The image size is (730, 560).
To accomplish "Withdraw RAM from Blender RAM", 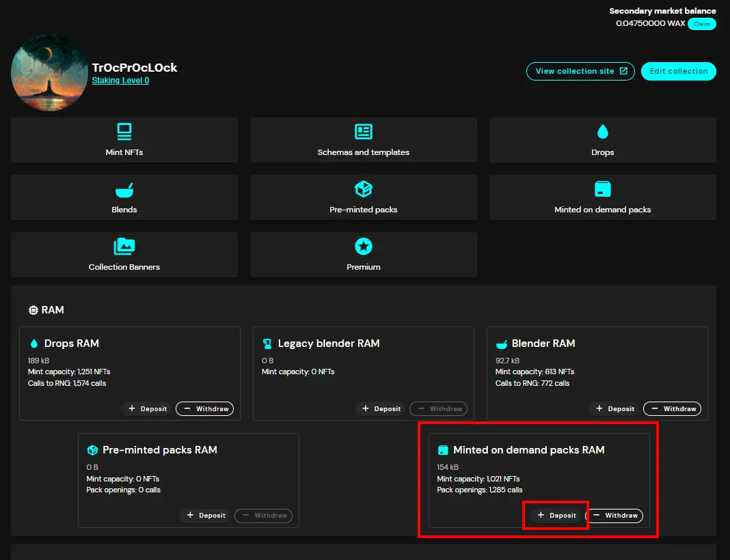I will (673, 409).
